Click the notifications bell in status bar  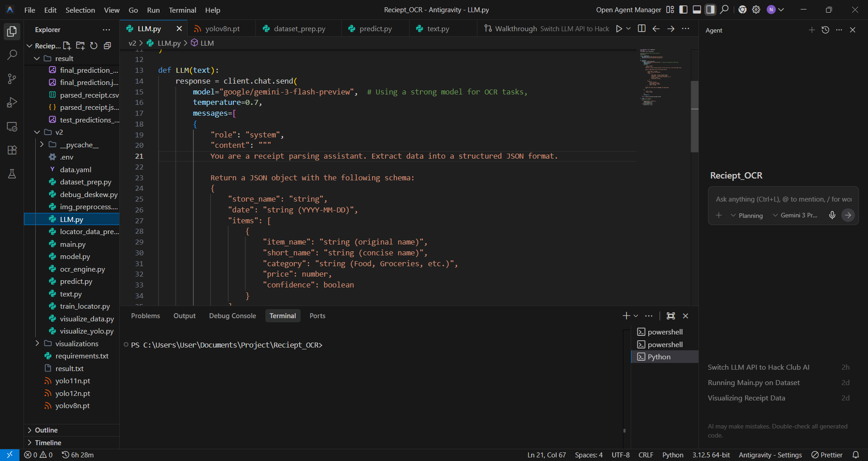(855, 455)
